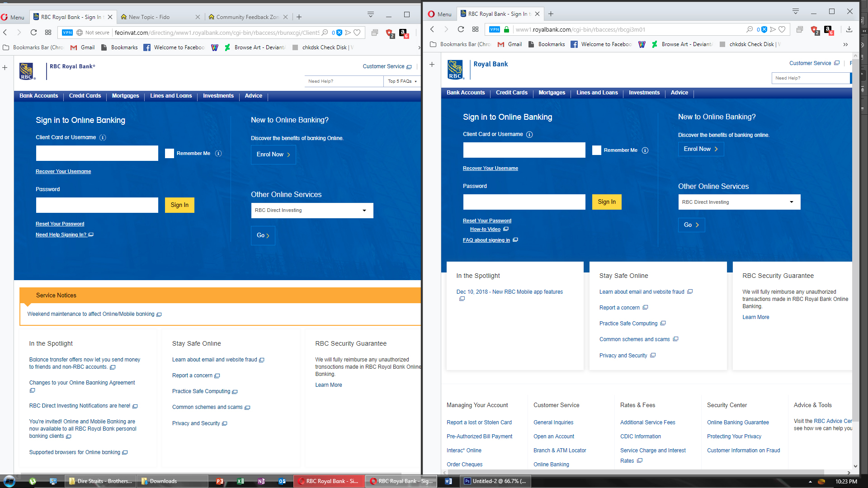Click the Sign In button left panel

click(179, 205)
